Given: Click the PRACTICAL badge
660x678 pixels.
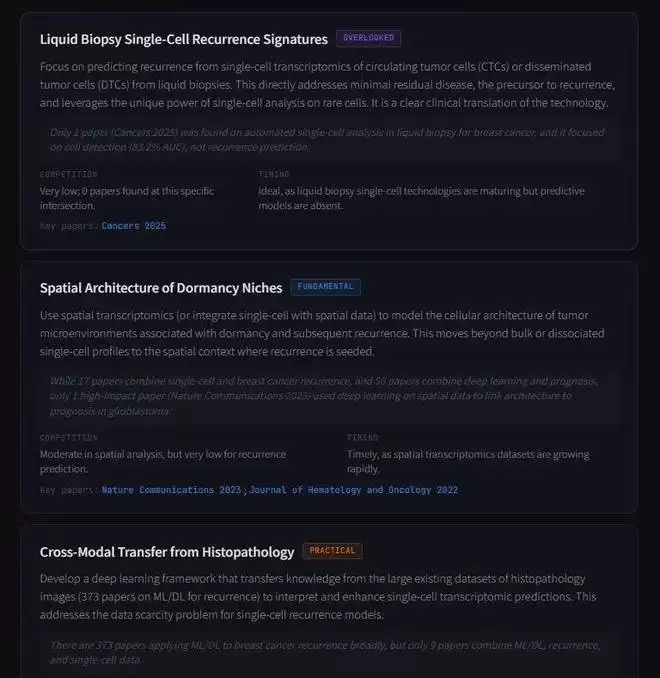Looking at the screenshot, I should pyautogui.click(x=332, y=551).
